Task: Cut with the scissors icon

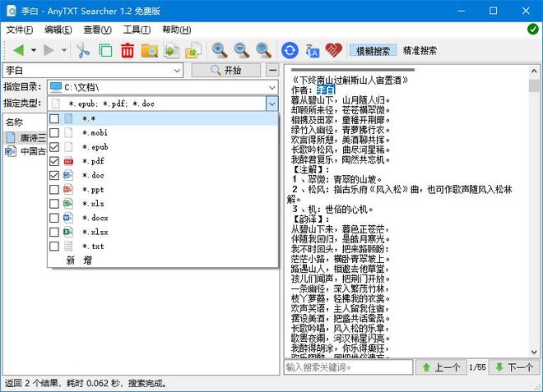Action: 83,50
